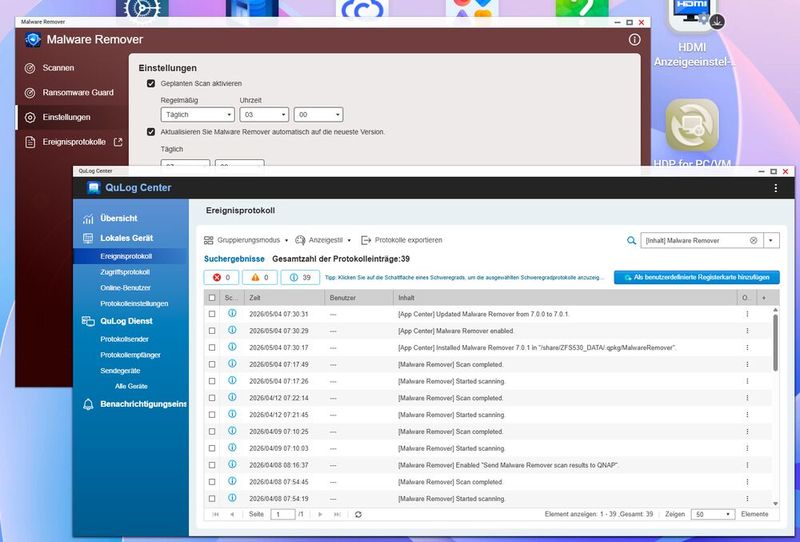The height and width of the screenshot is (542, 800).
Task: Open the Anzeigestil dropdown
Action: (x=323, y=240)
